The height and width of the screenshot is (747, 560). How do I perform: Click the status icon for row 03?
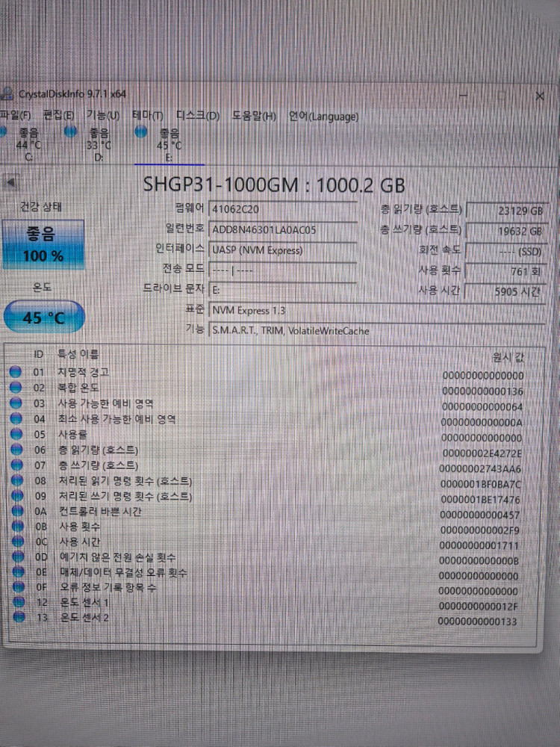point(16,403)
